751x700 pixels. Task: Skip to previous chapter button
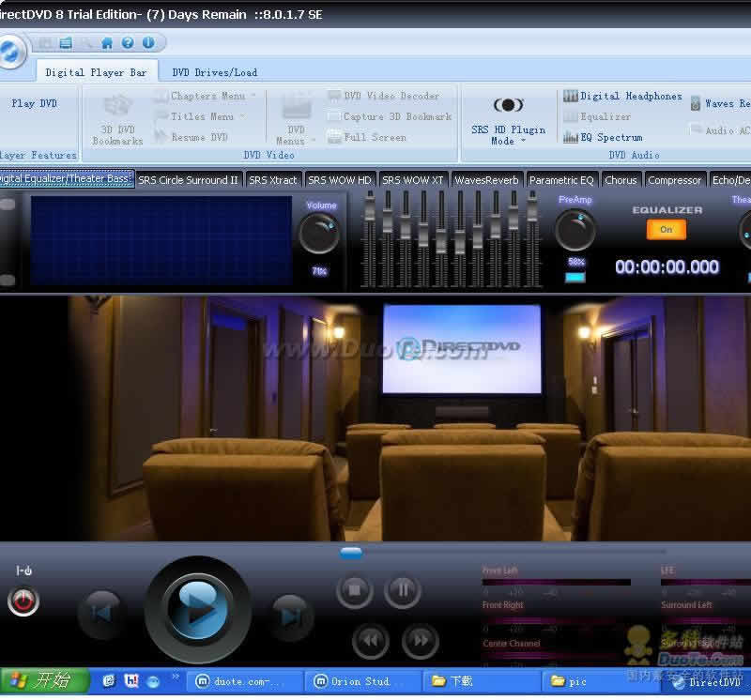pos(101,614)
